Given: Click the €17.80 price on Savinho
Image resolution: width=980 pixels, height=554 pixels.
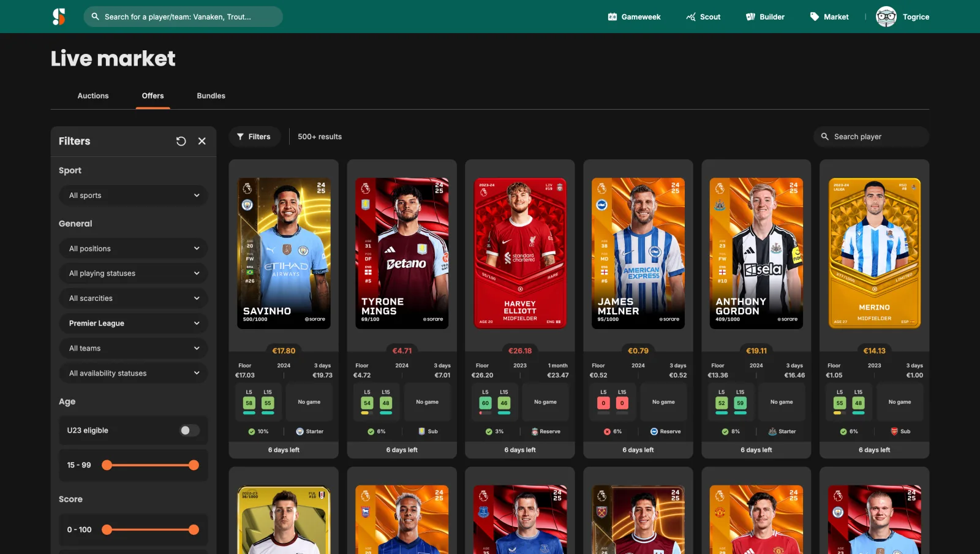Looking at the screenshot, I should coord(284,351).
